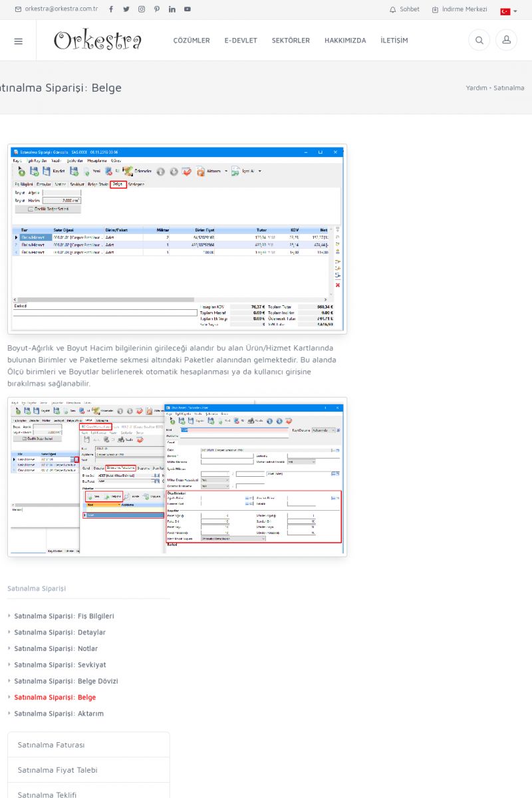Open the Instagram social icon
Image resolution: width=532 pixels, height=798 pixels.
pyautogui.click(x=142, y=9)
